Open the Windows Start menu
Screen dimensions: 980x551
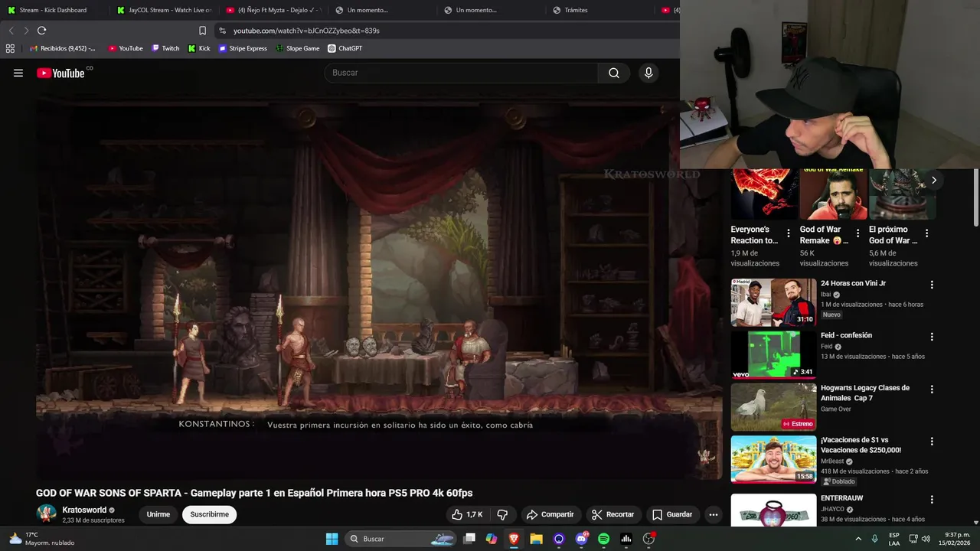point(332,539)
